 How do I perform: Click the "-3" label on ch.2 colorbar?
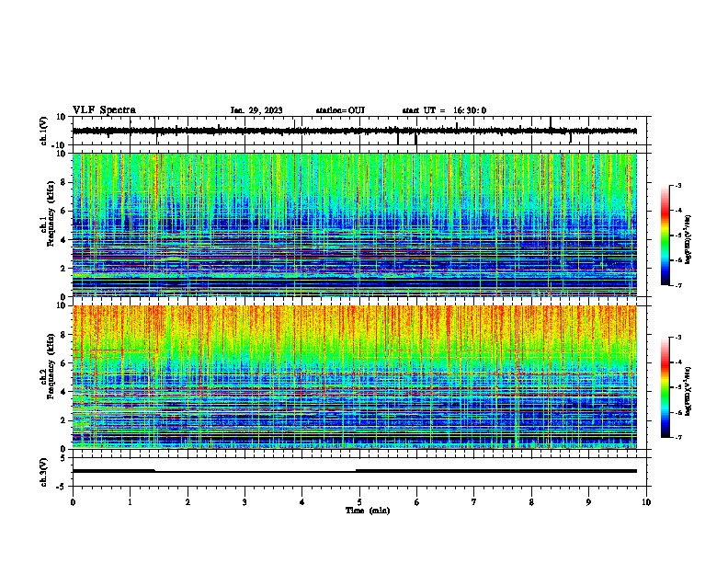pos(677,338)
